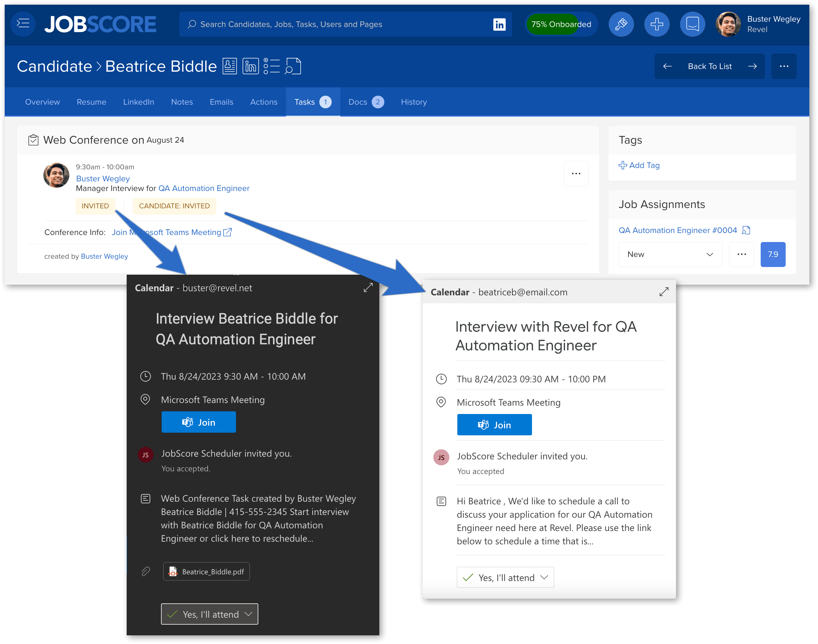Image resolution: width=818 pixels, height=644 pixels.
Task: Click the clock icon in dark calendar
Action: tap(146, 377)
